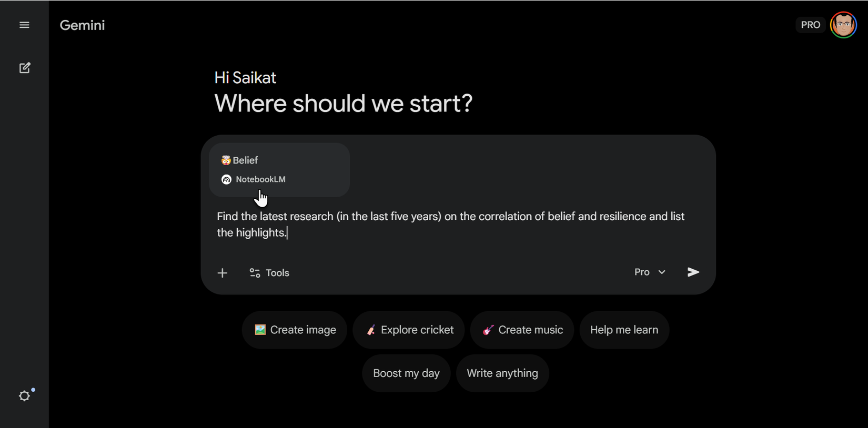
Task: Send the prompt with arrow icon
Action: point(693,272)
